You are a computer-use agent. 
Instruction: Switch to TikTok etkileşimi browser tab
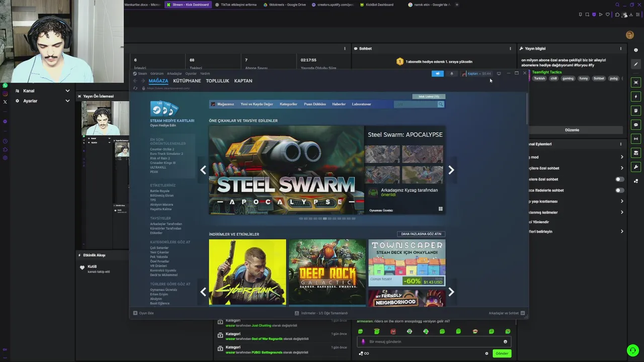tap(235, 5)
